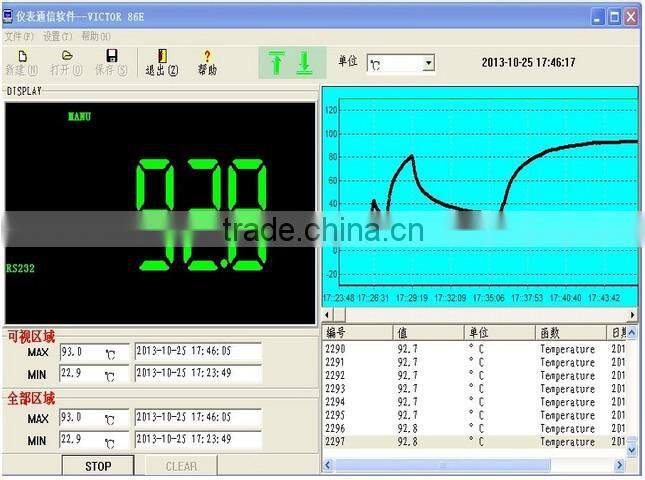Select table row 2294

474,401
